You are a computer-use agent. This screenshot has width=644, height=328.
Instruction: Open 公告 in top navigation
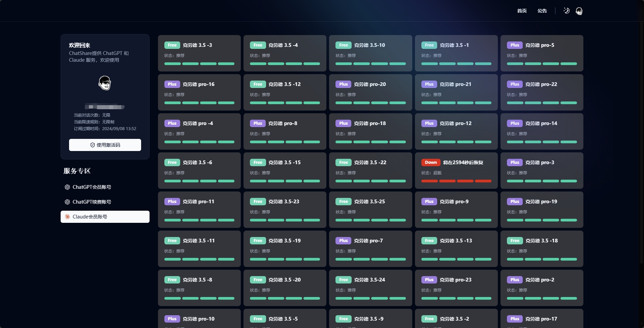tap(542, 11)
